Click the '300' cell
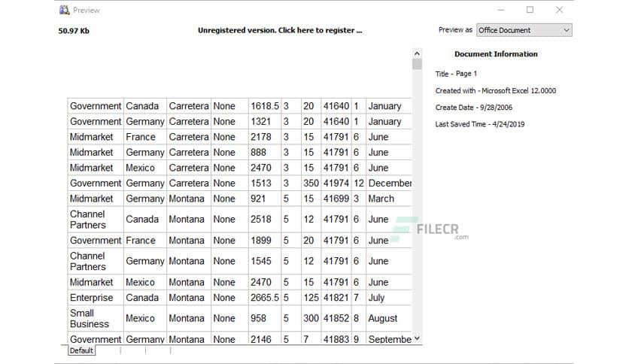Screen dimensions: 629x364 point(311,318)
